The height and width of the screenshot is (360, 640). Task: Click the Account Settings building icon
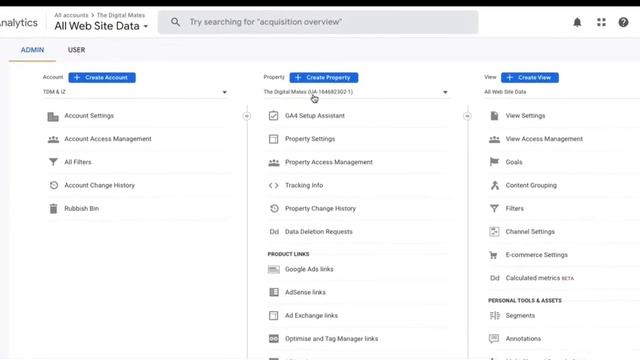pos(53,116)
